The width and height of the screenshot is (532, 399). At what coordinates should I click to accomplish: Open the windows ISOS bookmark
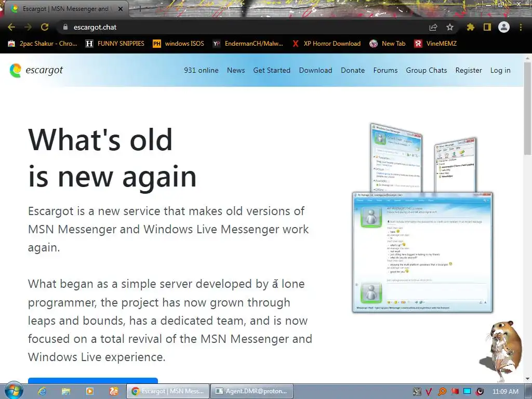coord(179,44)
